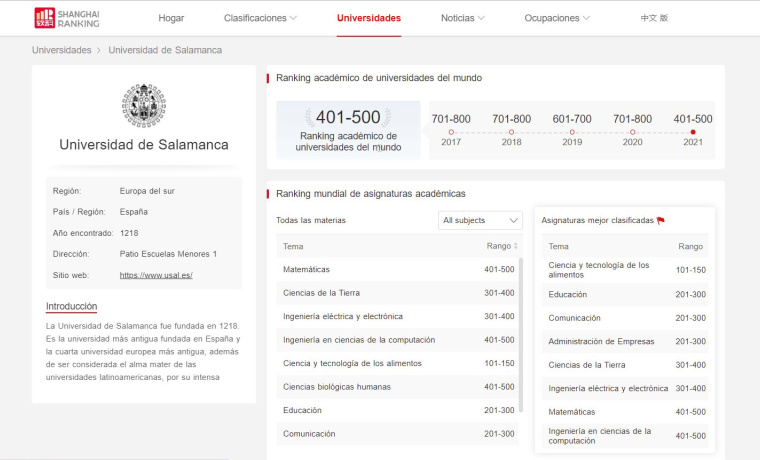Expand the Ocupaciones menu
Image resolution: width=760 pixels, height=460 pixels.
pos(557,18)
